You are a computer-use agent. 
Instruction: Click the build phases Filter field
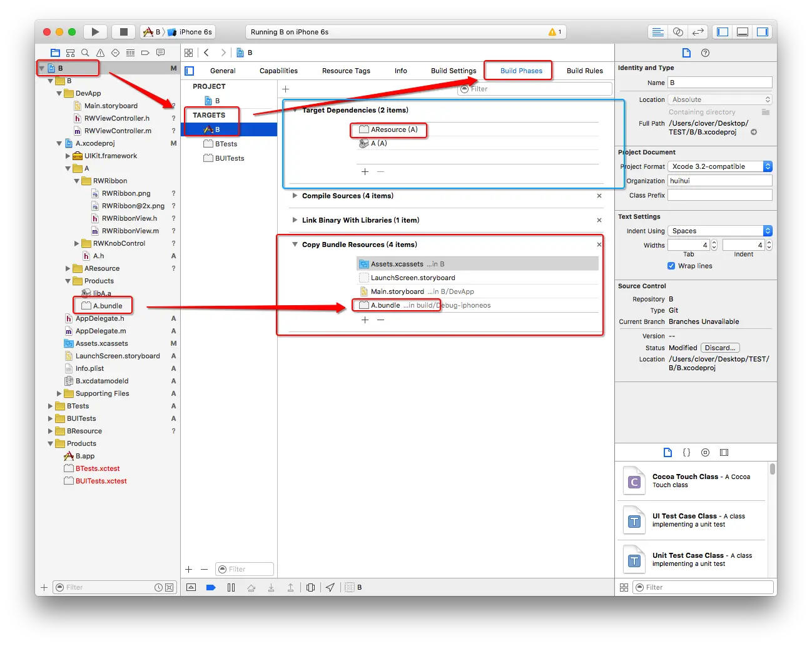(535, 89)
